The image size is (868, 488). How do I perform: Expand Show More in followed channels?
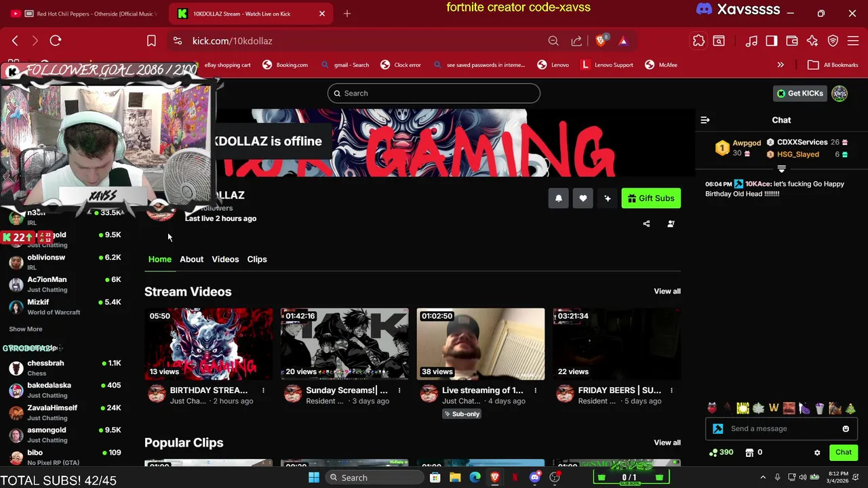[x=25, y=329]
